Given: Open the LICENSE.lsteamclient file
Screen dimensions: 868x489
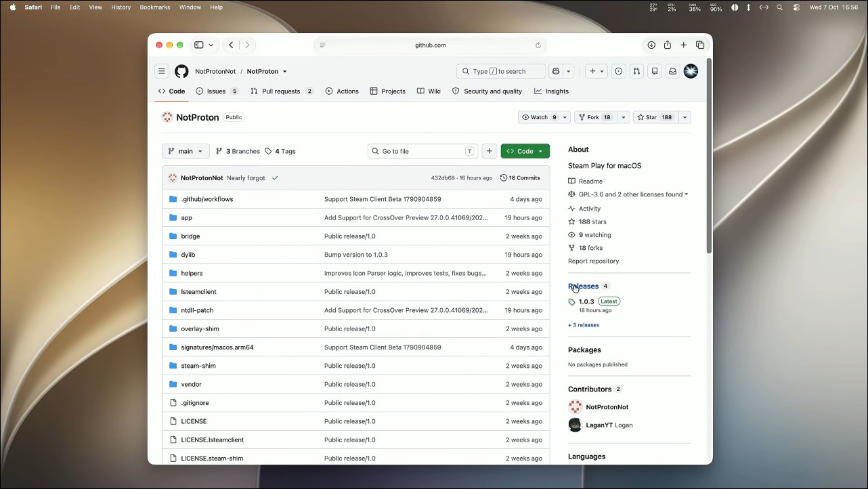Looking at the screenshot, I should (x=212, y=440).
